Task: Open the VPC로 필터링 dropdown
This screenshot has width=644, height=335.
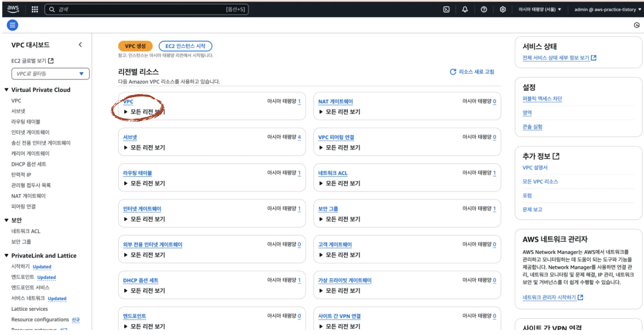Action: [51, 74]
